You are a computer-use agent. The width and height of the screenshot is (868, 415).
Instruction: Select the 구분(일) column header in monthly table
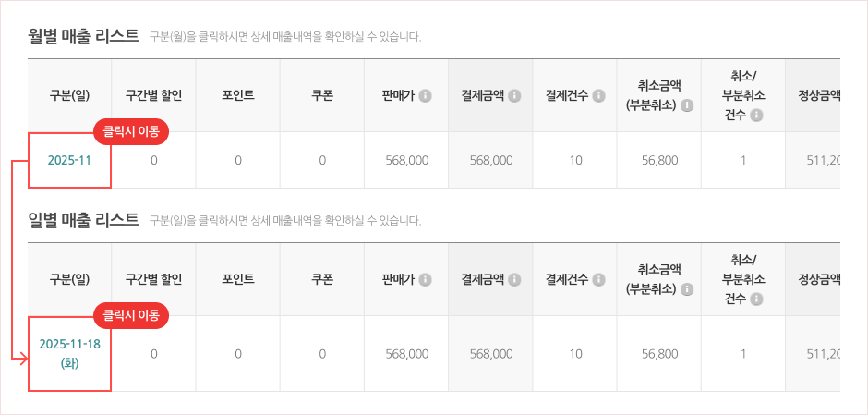coord(69,95)
